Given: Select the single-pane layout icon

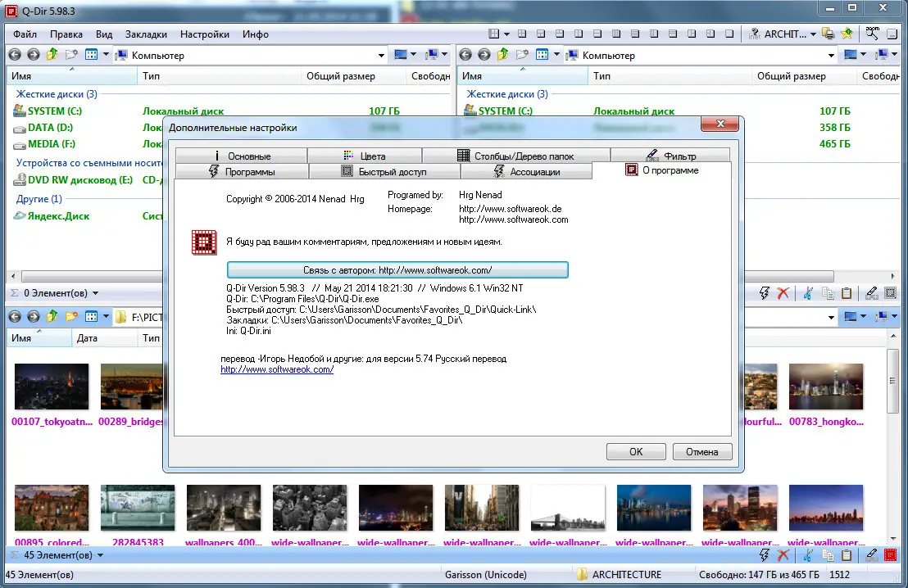Looking at the screenshot, I should 729,34.
